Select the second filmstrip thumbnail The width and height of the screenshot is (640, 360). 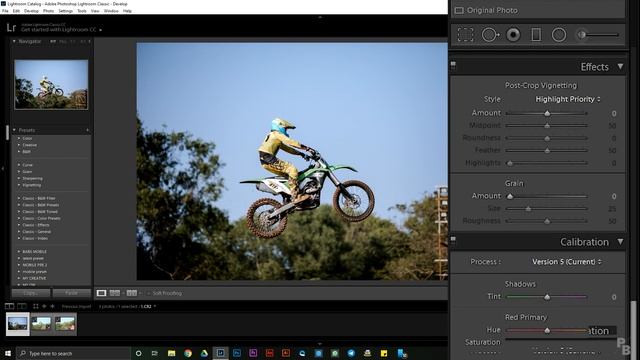[x=41, y=324]
